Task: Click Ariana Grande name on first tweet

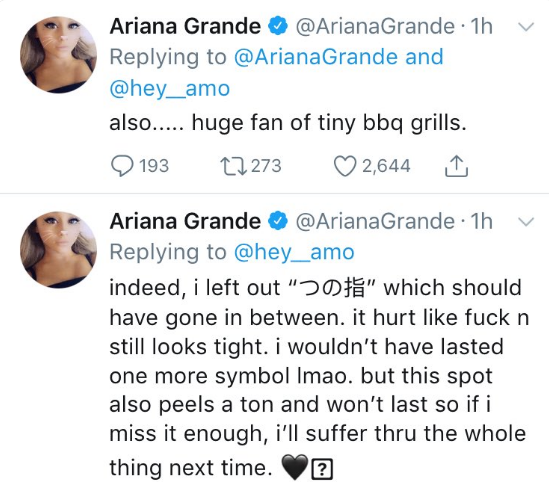Action: (x=185, y=27)
